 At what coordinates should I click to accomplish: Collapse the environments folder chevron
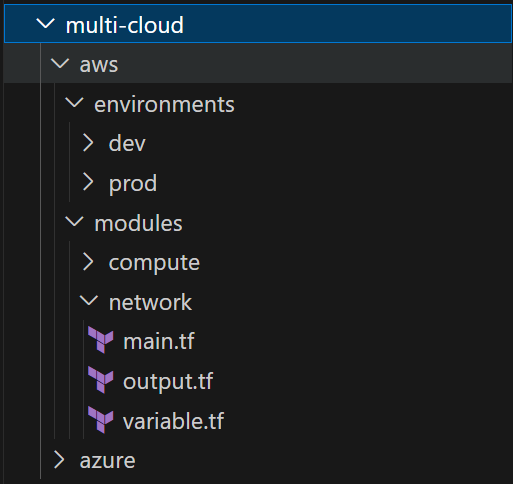point(74,103)
